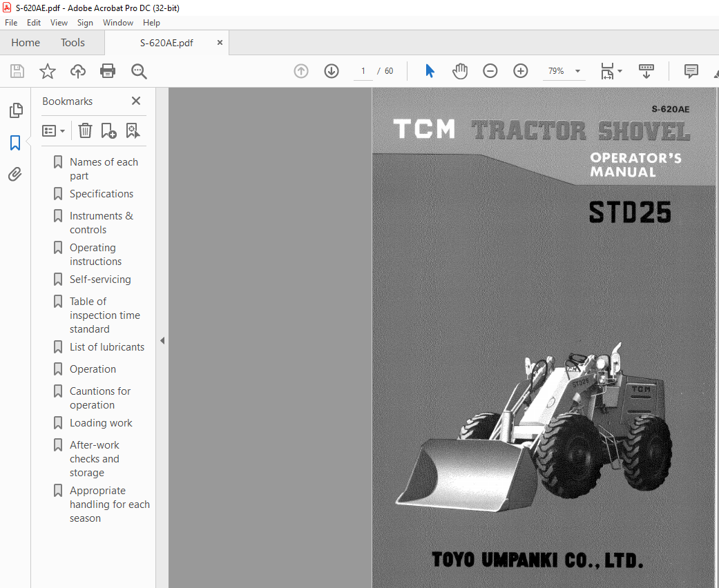Open the Attachments paperclip panel
Viewport: 719px width, 588px height.
point(15,174)
